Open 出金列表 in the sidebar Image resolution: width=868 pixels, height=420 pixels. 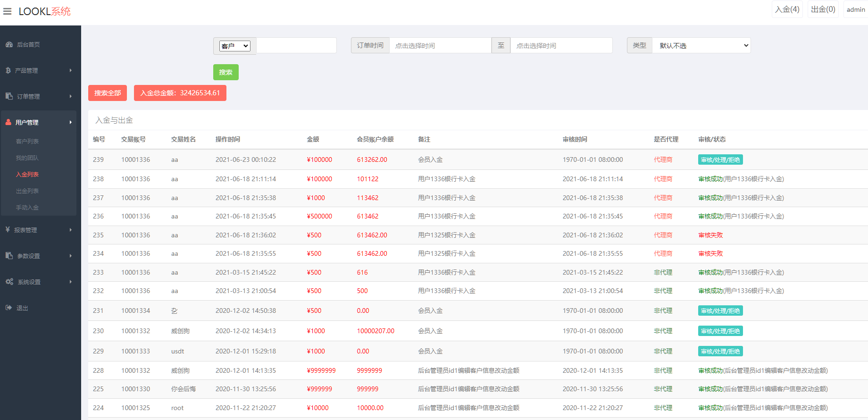(x=27, y=191)
